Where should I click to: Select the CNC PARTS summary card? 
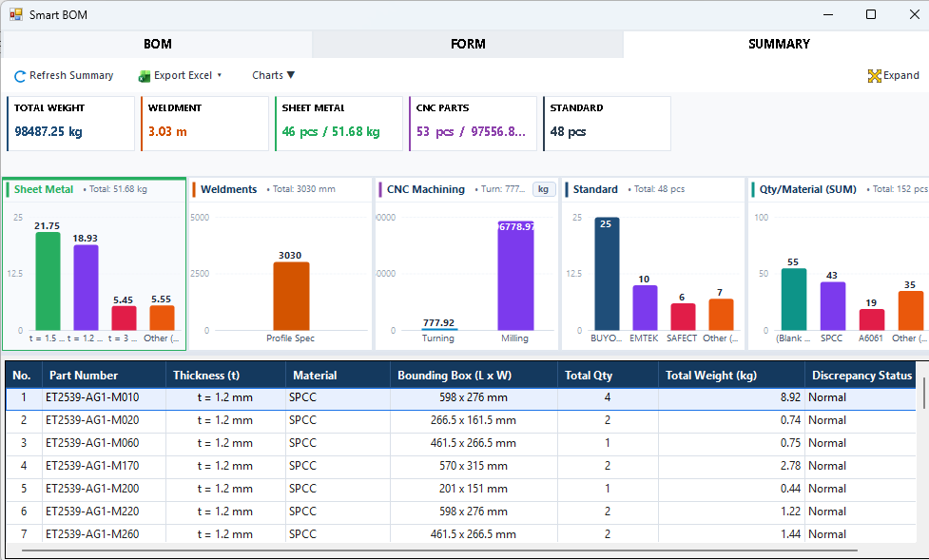pos(473,124)
